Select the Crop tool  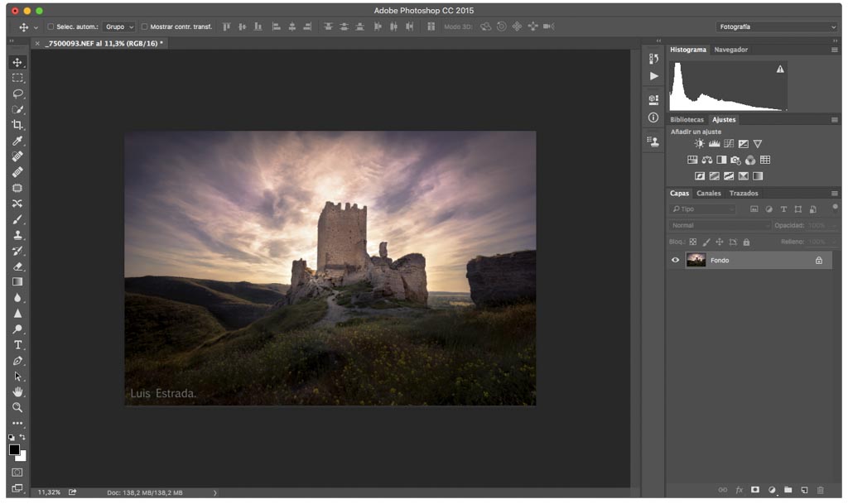17,125
